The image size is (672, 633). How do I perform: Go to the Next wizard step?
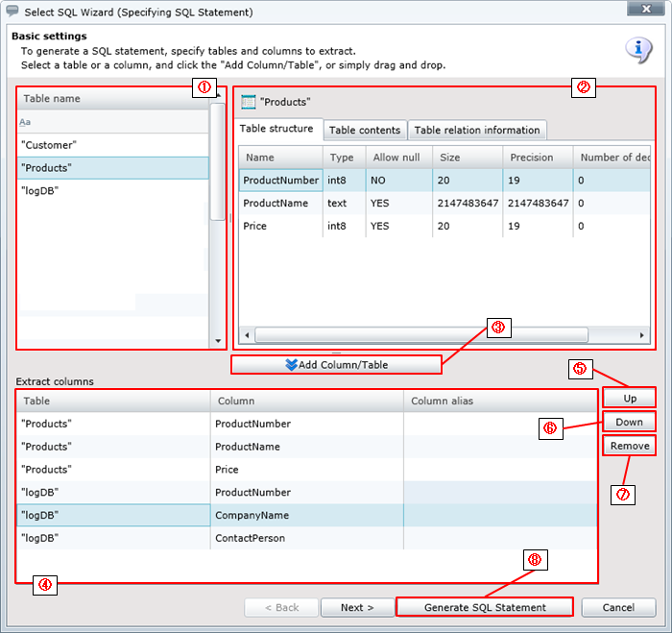pyautogui.click(x=355, y=607)
